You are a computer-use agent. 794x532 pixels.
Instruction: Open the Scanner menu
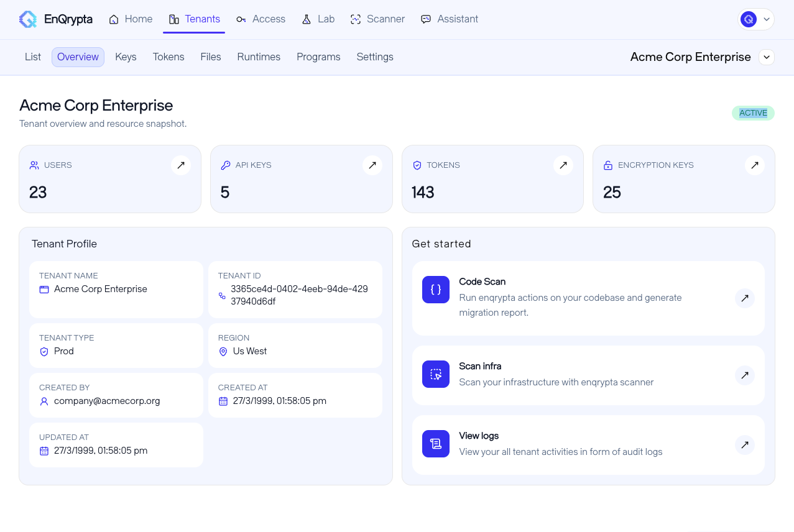[377, 19]
